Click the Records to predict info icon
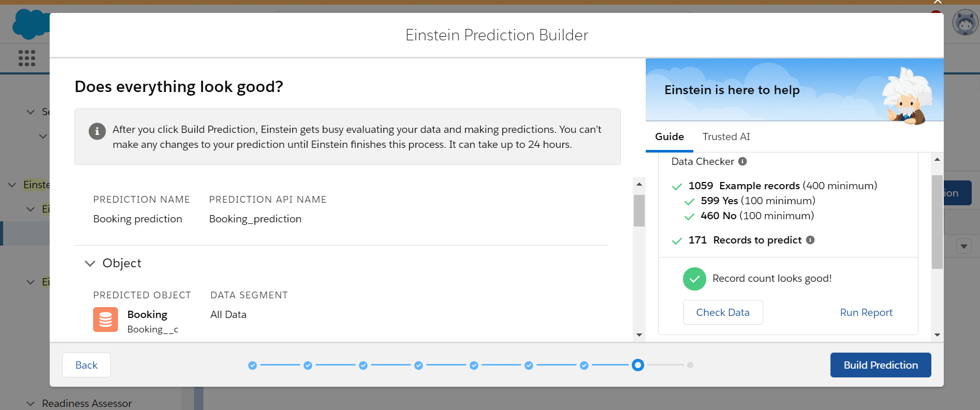The height and width of the screenshot is (410, 980). coord(810,240)
